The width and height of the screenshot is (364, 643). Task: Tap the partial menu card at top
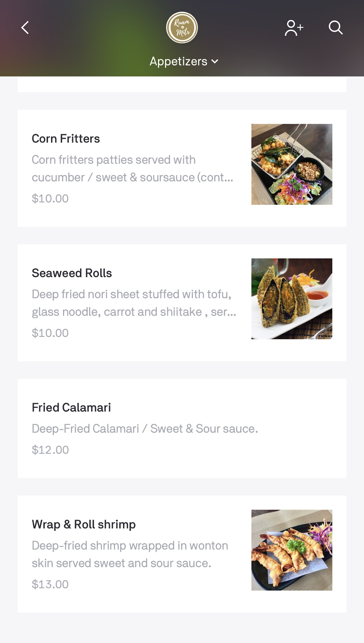click(x=182, y=85)
